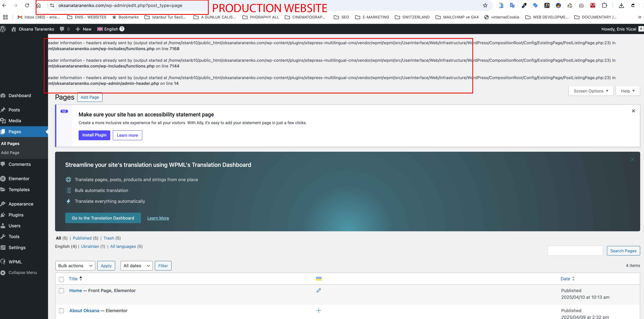
Task: Open Users in the sidebar
Action: pyautogui.click(x=14, y=226)
